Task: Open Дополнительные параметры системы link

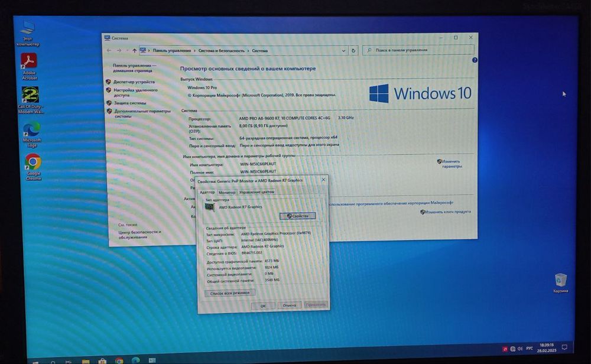Action: [x=142, y=113]
